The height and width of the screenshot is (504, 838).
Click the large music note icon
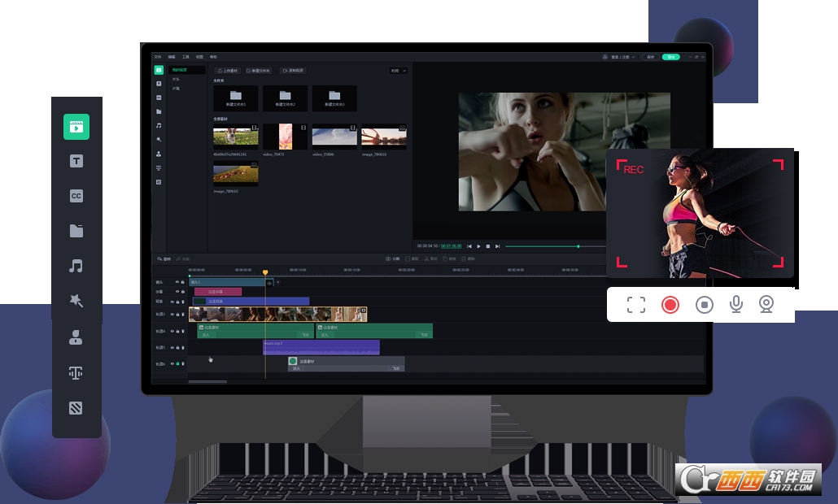[76, 266]
